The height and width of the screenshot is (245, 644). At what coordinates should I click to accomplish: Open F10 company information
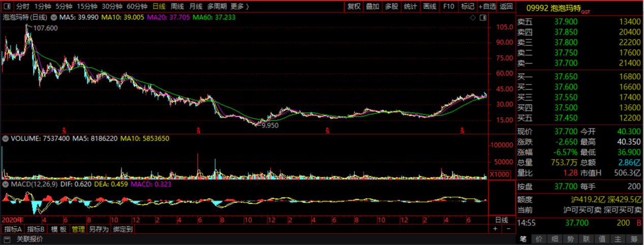pos(448,7)
